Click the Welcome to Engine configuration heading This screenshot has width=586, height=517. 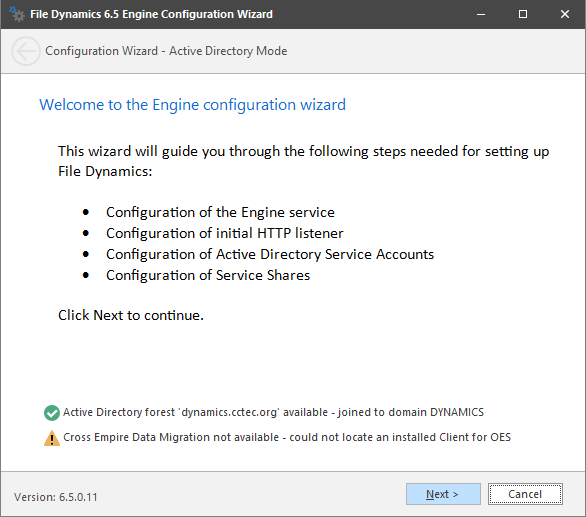pos(192,105)
